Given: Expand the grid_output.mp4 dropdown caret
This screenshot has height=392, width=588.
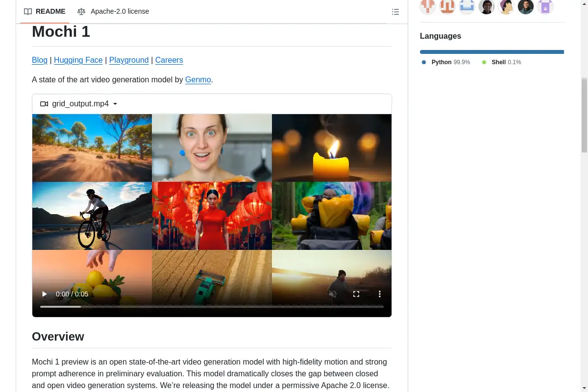Looking at the screenshot, I should point(115,104).
